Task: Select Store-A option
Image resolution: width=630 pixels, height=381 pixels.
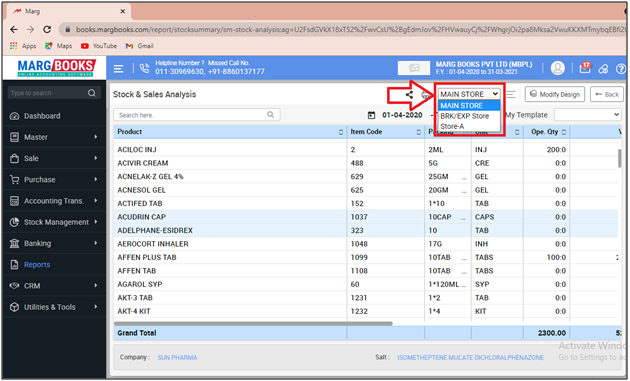Action: [x=469, y=127]
